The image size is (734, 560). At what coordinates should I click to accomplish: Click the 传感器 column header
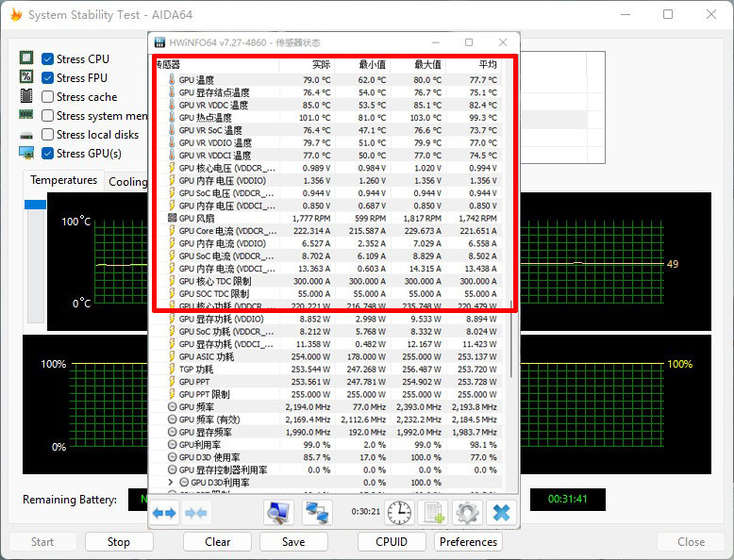pos(216,64)
